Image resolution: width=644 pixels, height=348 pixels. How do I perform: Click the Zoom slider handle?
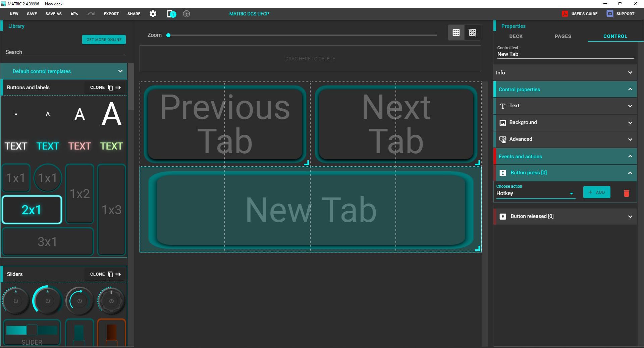[x=168, y=35]
